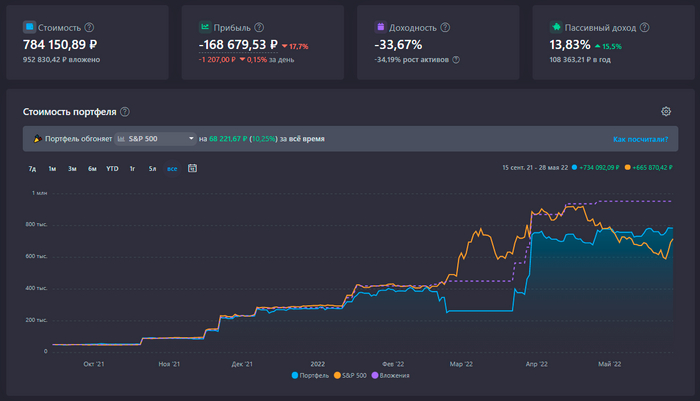Select the YTD time range
The image size is (700, 401).
pyautogui.click(x=112, y=168)
